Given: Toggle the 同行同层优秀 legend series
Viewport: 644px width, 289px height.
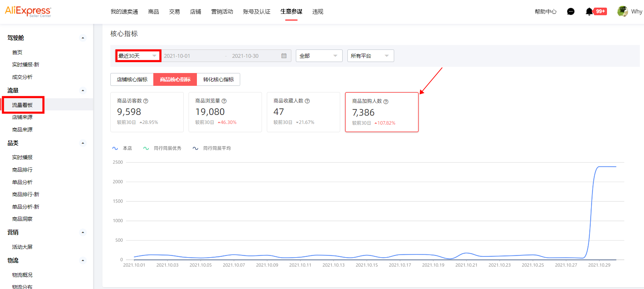Looking at the screenshot, I should (162, 148).
